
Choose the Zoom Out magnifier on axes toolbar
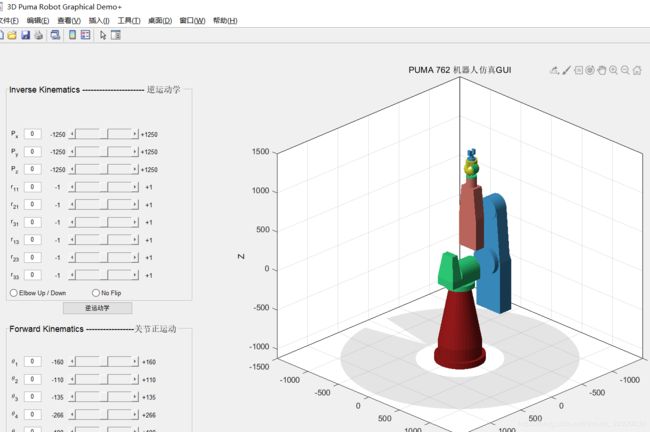pyautogui.click(x=625, y=70)
